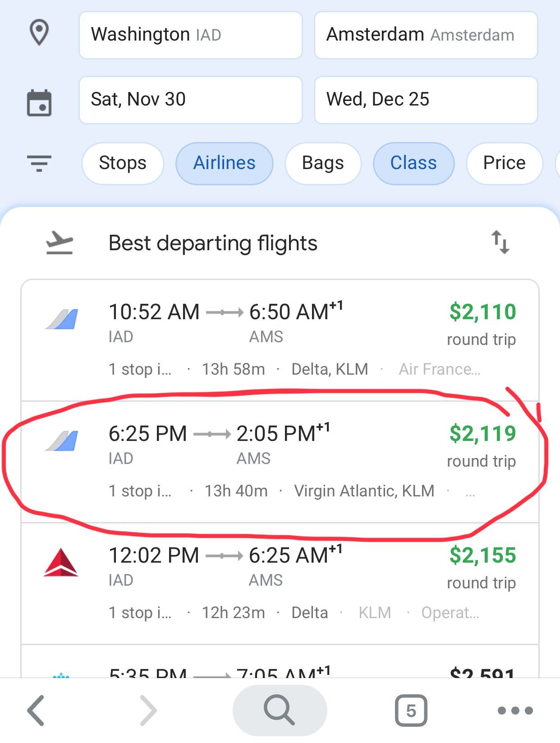
Task: Open the Bags filter chip
Action: pos(323,163)
